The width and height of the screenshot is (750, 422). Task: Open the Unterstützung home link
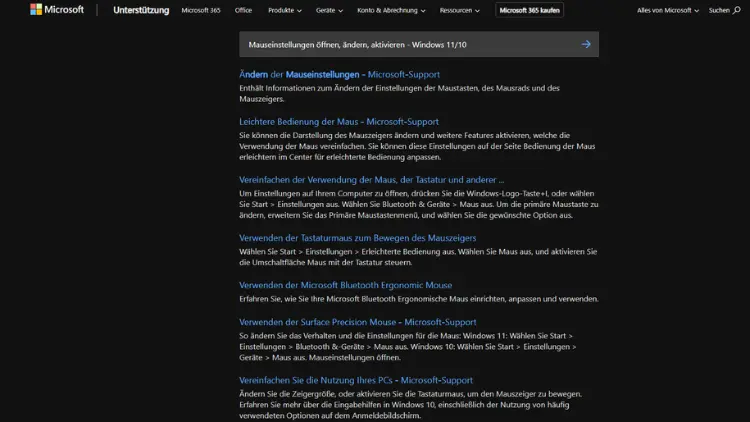[141, 10]
